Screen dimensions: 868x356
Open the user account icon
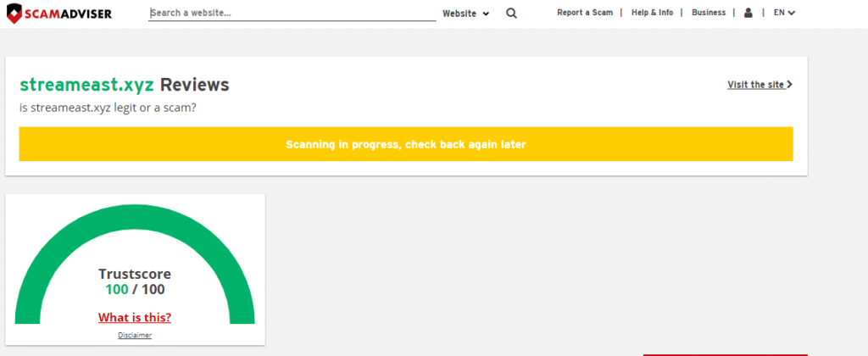(x=748, y=13)
